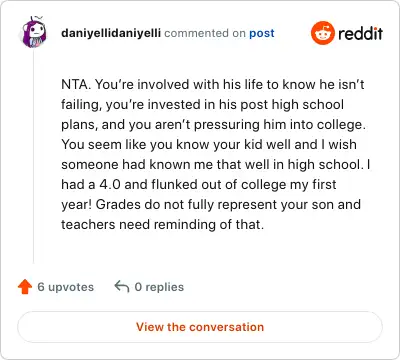This screenshot has height=360, width=400.
Task: Open the daniyellidaniyelli username link
Action: [x=111, y=33]
